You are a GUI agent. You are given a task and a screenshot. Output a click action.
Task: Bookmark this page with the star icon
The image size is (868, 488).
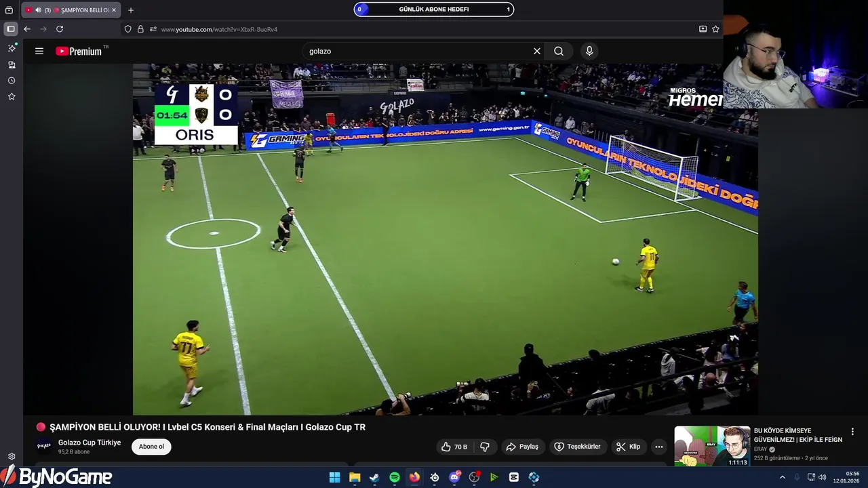[715, 29]
